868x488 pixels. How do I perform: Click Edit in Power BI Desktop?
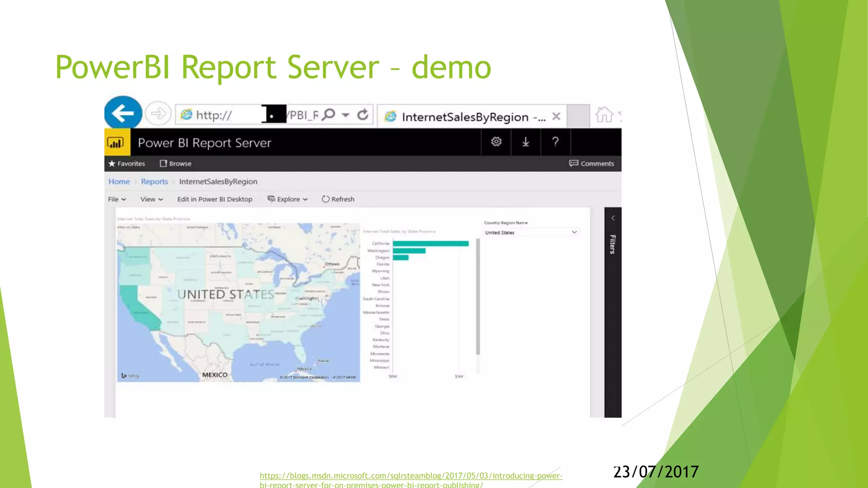(x=214, y=199)
